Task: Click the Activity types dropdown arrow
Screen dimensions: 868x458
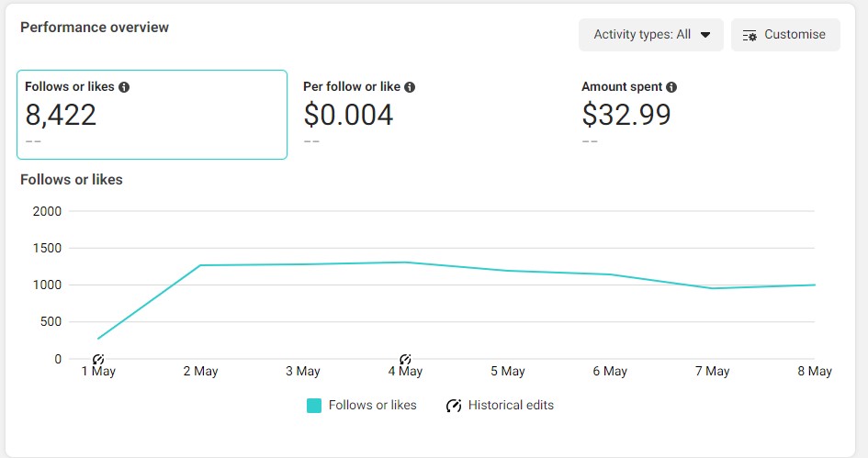Action: point(705,35)
